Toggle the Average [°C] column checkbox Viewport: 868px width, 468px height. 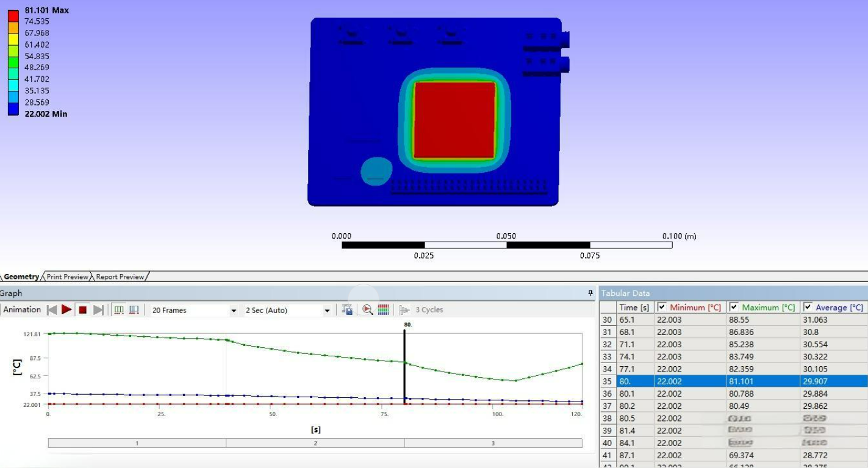tap(808, 308)
